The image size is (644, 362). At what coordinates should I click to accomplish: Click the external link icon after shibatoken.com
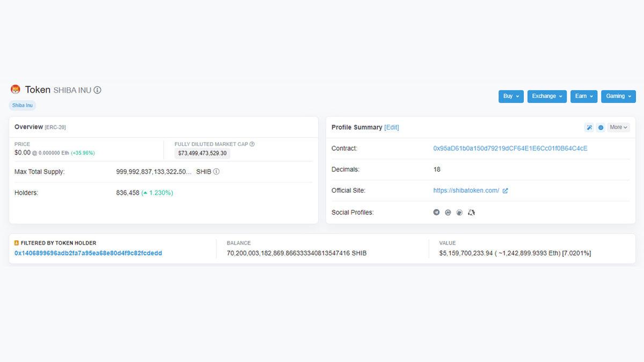(505, 191)
